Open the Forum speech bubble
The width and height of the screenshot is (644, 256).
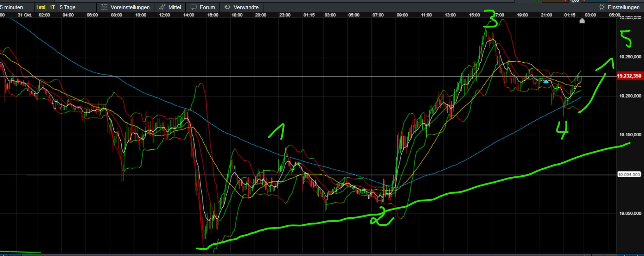(203, 7)
